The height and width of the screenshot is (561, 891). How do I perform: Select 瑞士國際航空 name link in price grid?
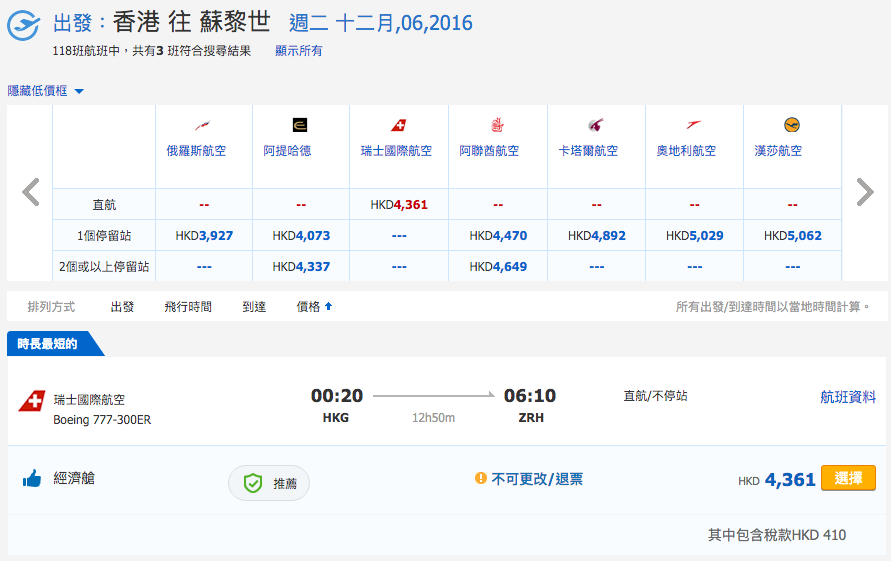pos(396,151)
